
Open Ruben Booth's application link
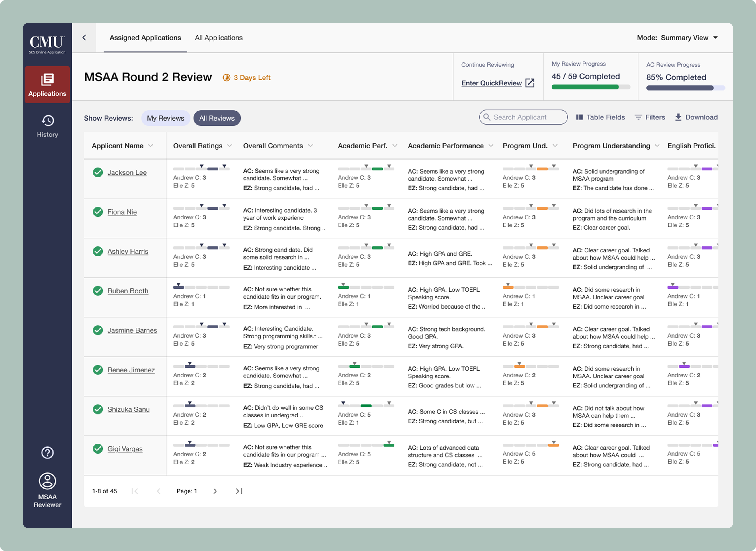coord(128,291)
